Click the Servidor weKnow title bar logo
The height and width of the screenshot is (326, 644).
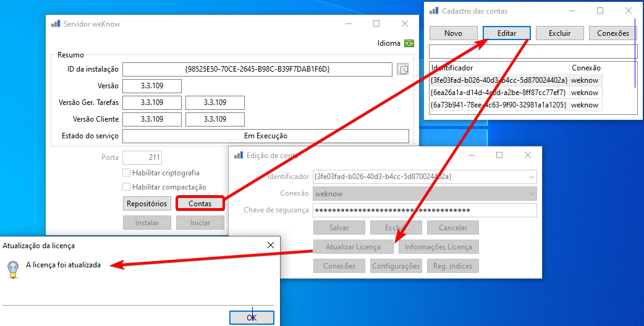pos(56,24)
